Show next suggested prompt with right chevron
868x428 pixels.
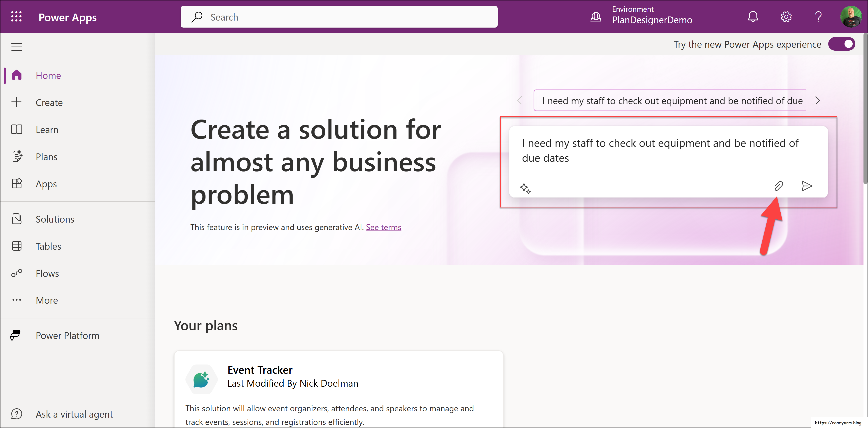pos(818,100)
